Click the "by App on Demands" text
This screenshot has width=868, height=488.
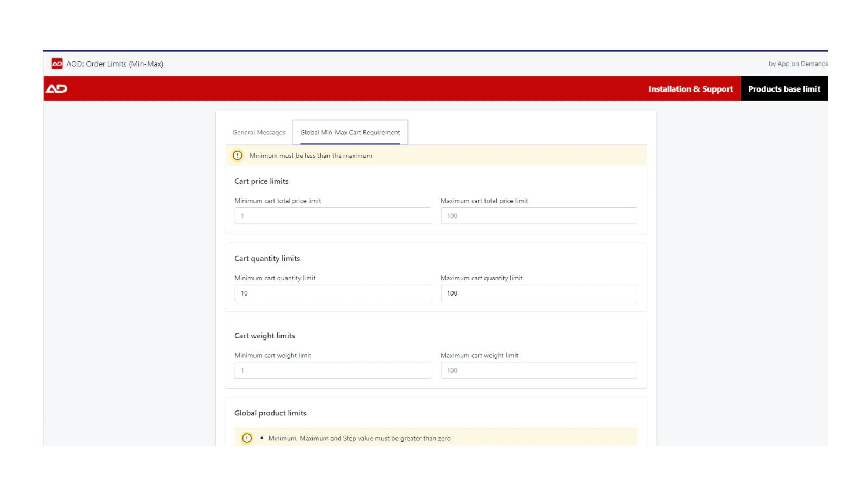click(x=797, y=63)
